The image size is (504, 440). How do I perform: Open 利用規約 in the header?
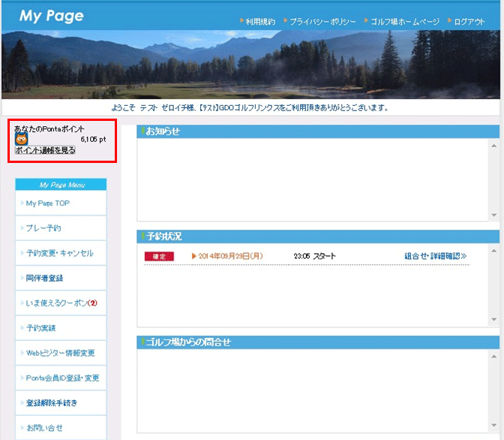260,22
